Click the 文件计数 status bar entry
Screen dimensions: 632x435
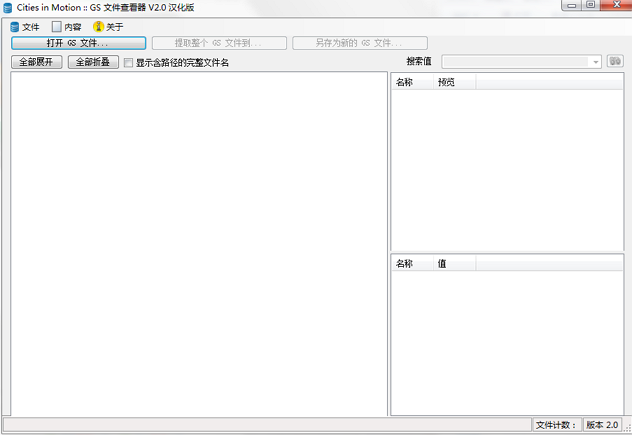coord(557,425)
